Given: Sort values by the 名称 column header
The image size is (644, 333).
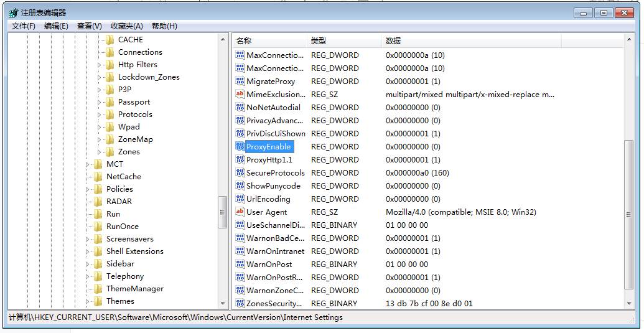Looking at the screenshot, I should tap(270, 40).
